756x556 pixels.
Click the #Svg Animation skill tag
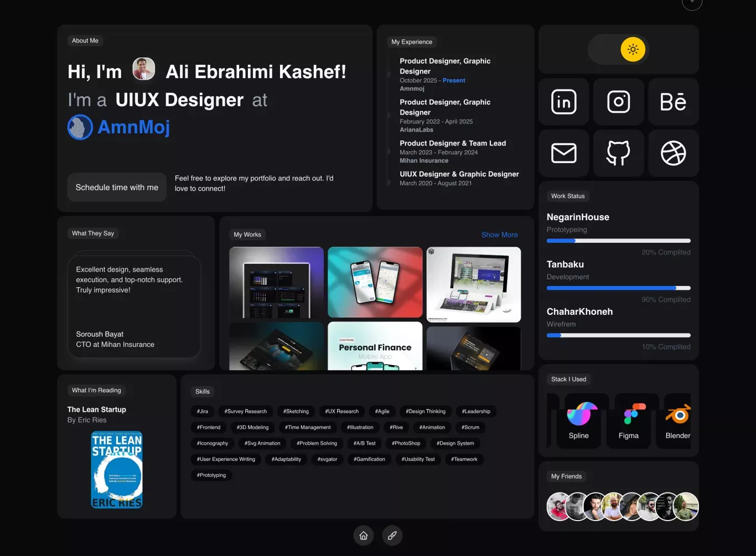pyautogui.click(x=262, y=444)
